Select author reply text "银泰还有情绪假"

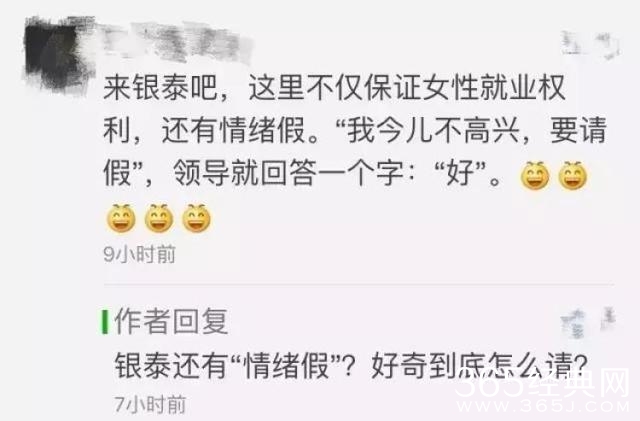pyautogui.click(x=351, y=365)
